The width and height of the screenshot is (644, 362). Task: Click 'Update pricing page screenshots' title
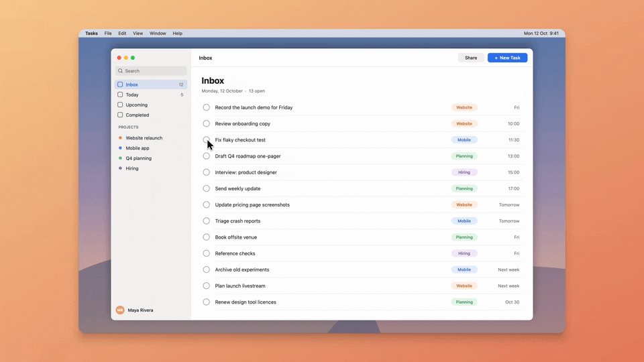[x=252, y=205]
